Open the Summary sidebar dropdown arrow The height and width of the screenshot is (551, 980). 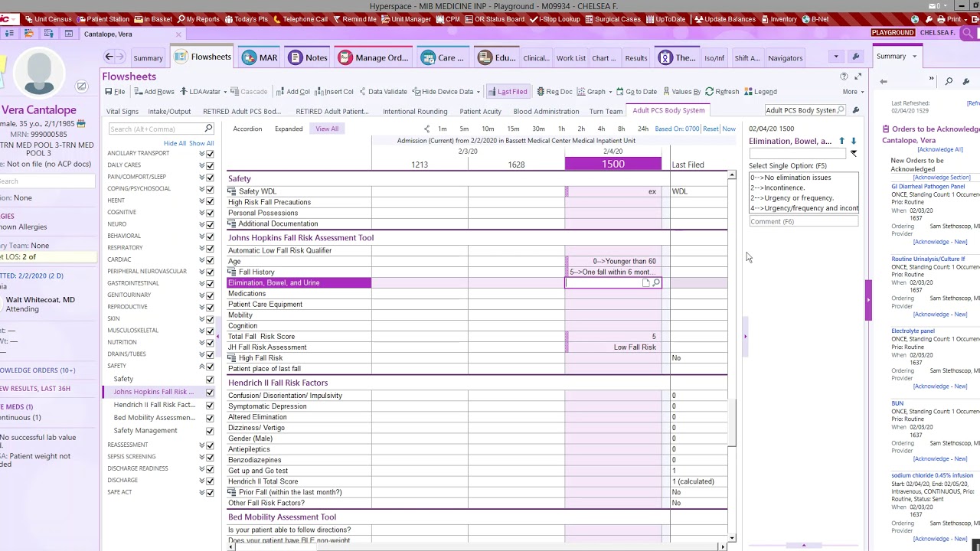click(x=913, y=56)
